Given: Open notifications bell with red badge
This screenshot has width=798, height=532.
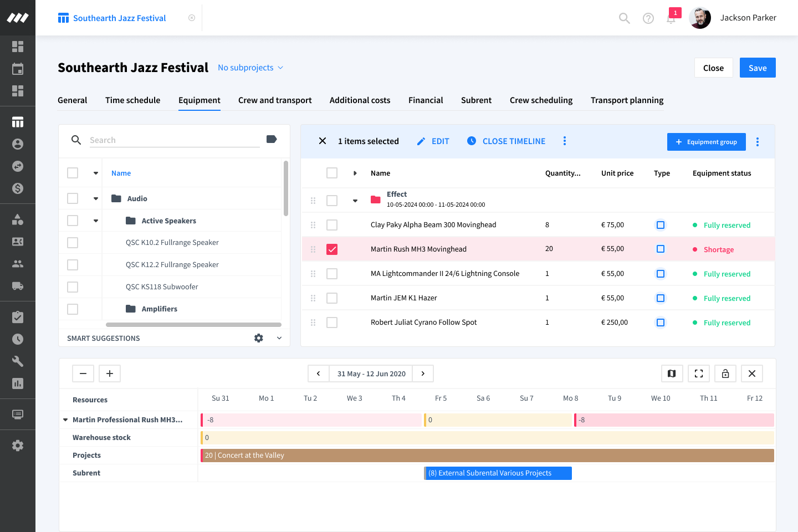Looking at the screenshot, I should point(672,17).
